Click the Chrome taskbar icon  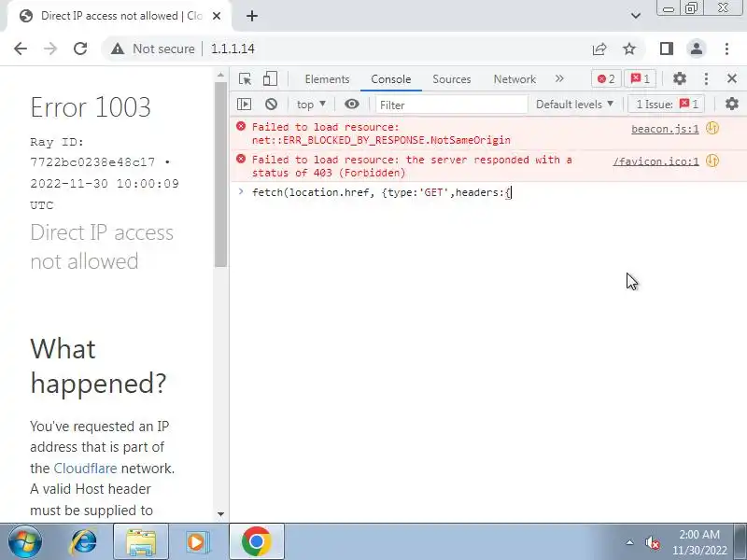pos(257,542)
